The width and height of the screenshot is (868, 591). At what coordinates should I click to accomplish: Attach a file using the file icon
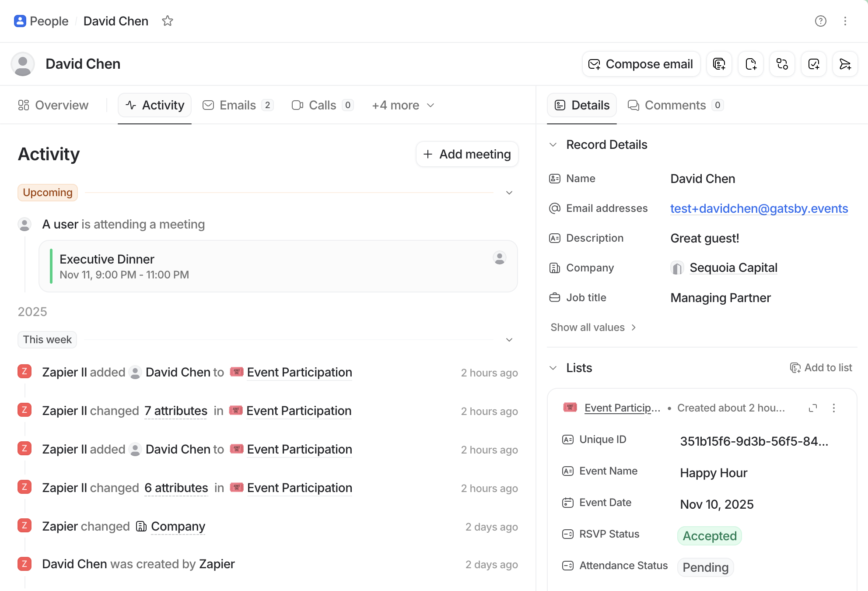pos(751,64)
